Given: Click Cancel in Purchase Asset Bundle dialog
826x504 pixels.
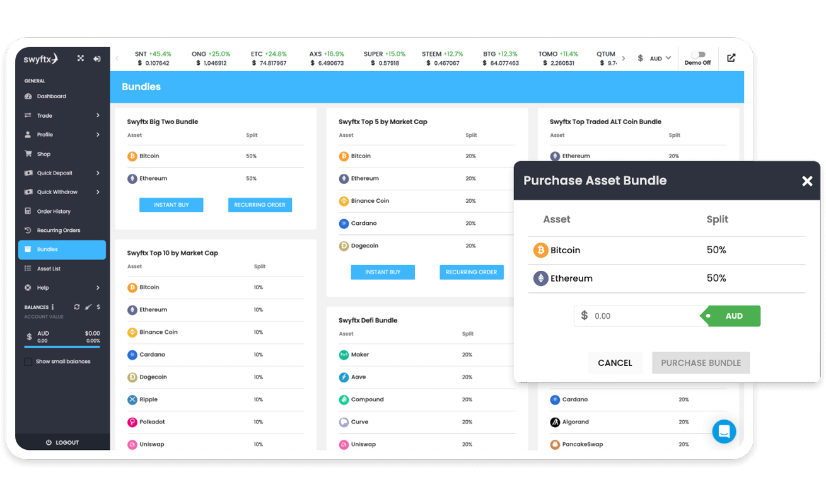Looking at the screenshot, I should (x=615, y=363).
